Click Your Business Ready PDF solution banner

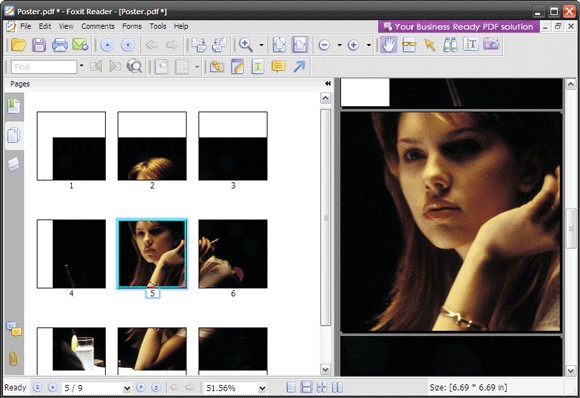tap(459, 27)
